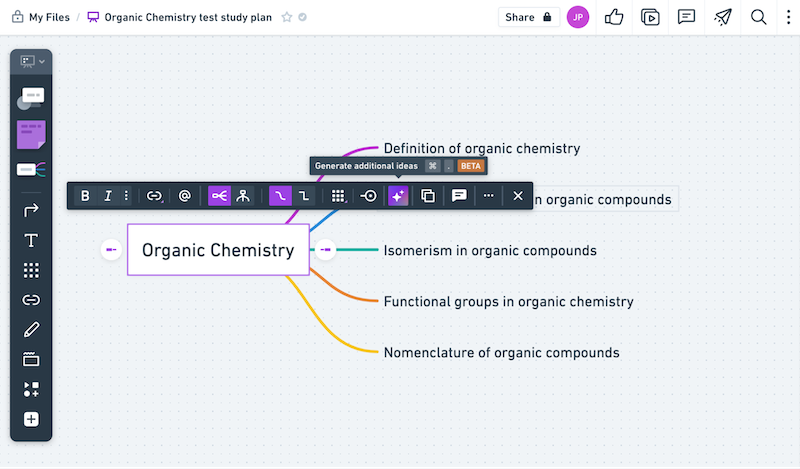Click the mention (@) icon
Viewport: 800px width, 469px height.
(x=185, y=196)
